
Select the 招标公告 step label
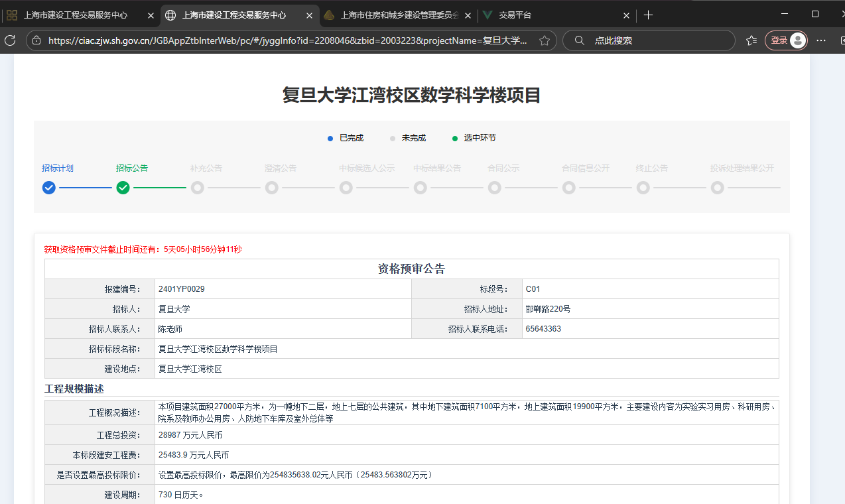pos(132,168)
